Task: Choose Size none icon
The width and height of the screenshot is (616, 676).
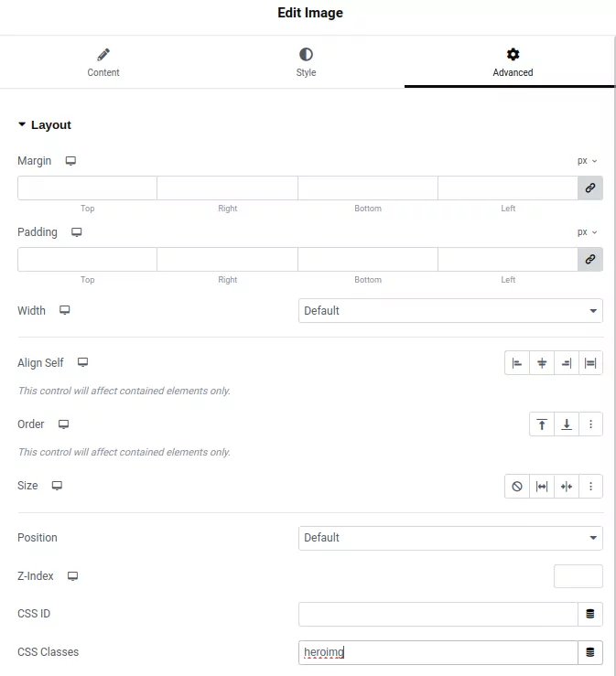Action: (x=517, y=486)
